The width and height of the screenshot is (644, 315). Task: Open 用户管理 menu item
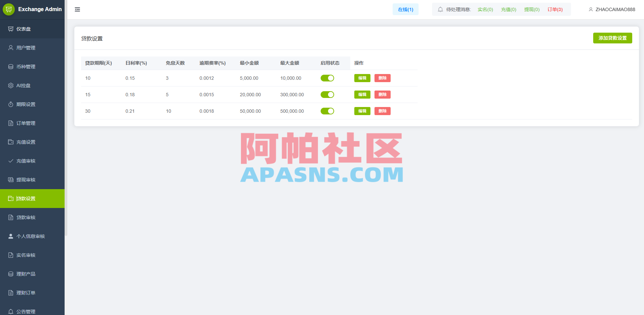click(32, 48)
